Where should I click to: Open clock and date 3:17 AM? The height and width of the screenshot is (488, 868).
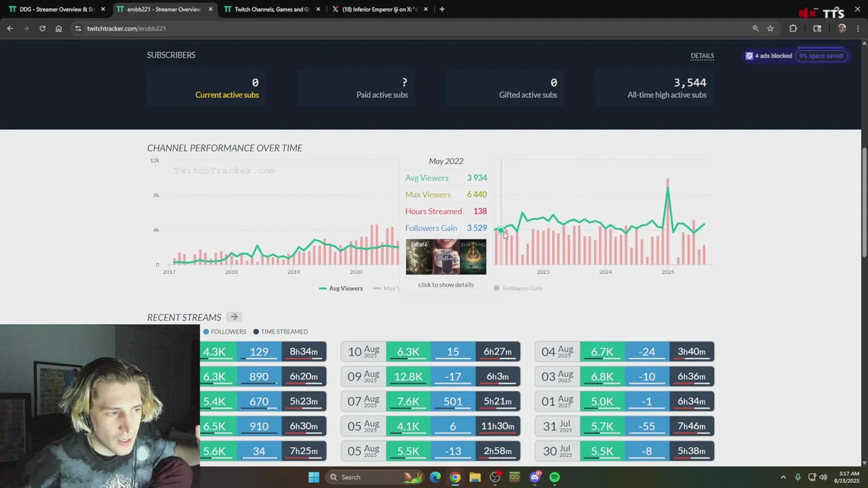click(x=848, y=477)
